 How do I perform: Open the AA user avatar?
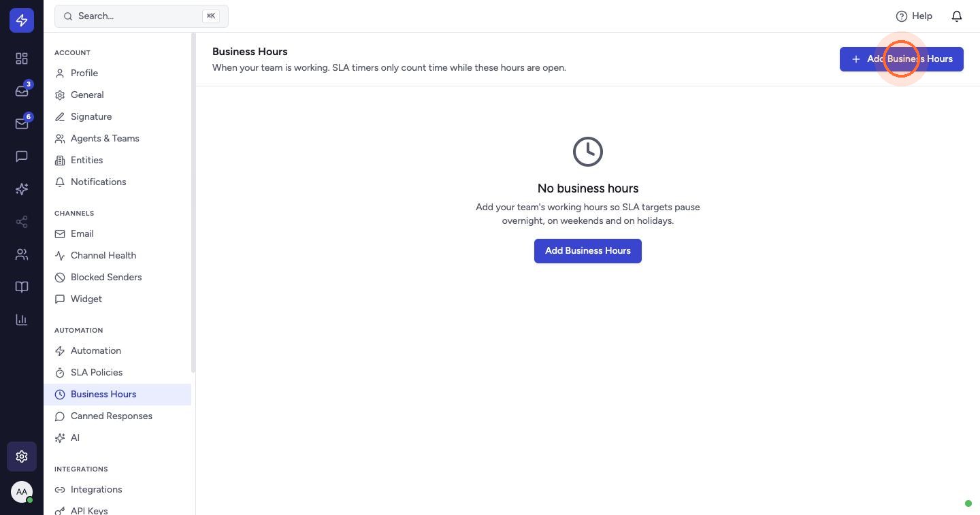(x=22, y=492)
